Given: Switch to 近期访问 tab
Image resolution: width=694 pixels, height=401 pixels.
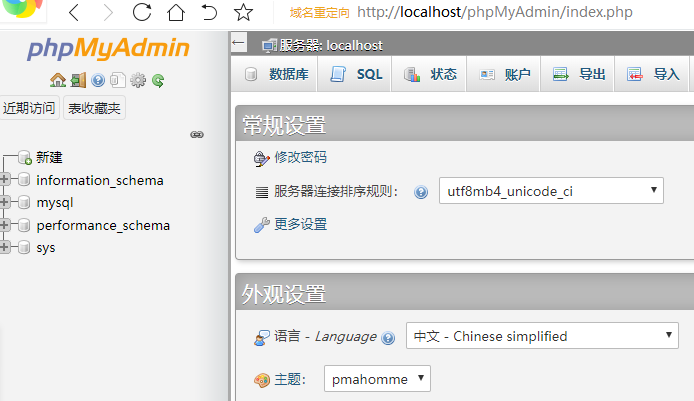Looking at the screenshot, I should [x=29, y=108].
